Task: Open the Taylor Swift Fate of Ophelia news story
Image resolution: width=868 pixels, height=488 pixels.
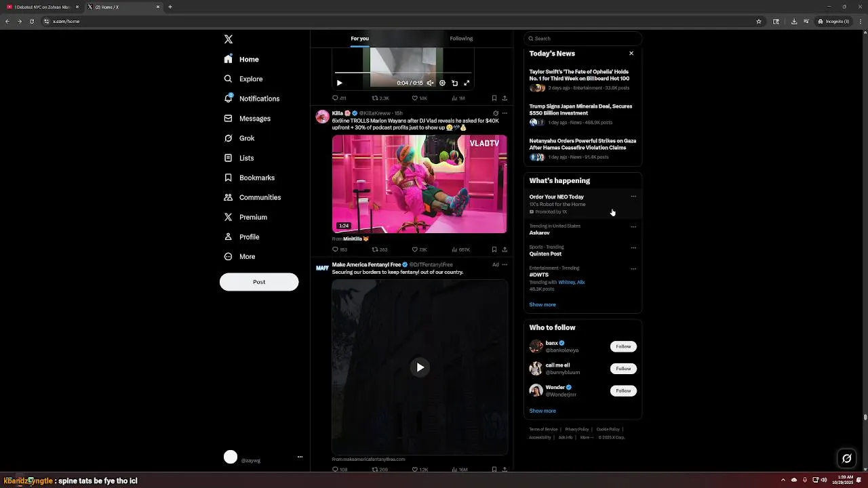Action: pyautogui.click(x=582, y=79)
